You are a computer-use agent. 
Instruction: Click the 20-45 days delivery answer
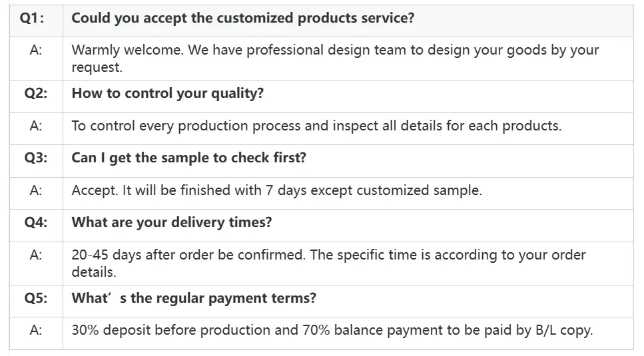tap(328, 264)
